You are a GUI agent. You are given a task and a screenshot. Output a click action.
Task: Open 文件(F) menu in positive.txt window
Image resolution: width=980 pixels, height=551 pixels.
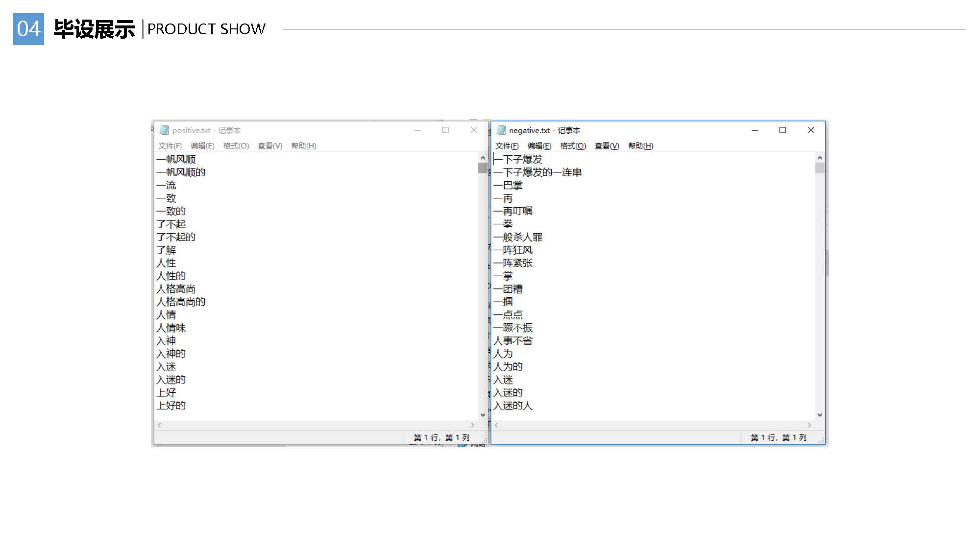point(170,146)
